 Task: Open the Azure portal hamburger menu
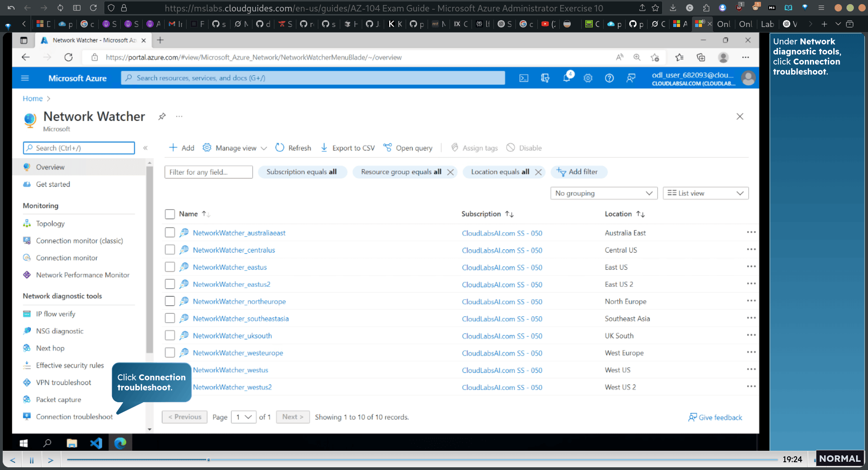click(25, 78)
